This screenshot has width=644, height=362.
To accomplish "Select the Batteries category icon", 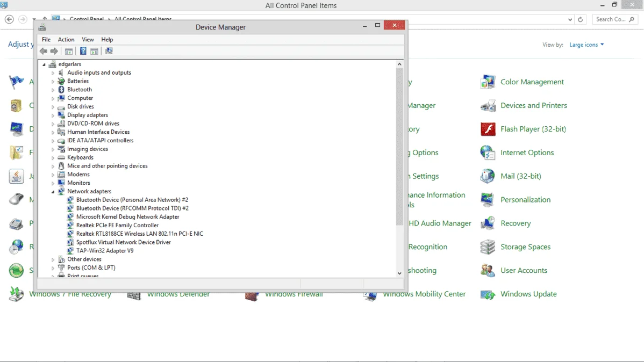I will [x=61, y=81].
